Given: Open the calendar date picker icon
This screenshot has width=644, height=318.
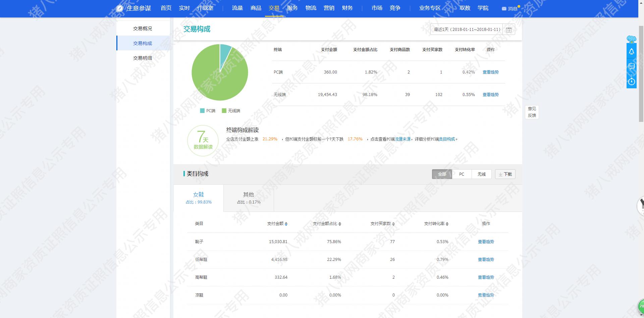Looking at the screenshot, I should pyautogui.click(x=509, y=30).
